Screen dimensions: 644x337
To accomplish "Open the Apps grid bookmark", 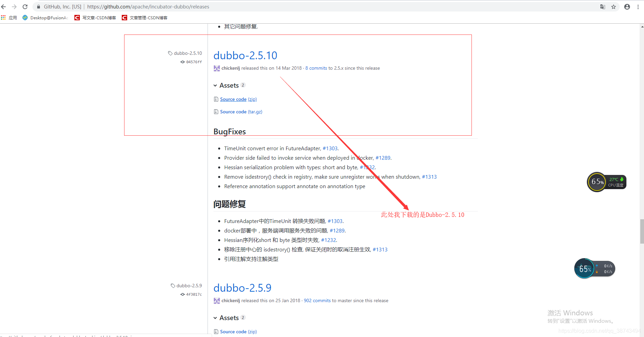I will 9,18.
